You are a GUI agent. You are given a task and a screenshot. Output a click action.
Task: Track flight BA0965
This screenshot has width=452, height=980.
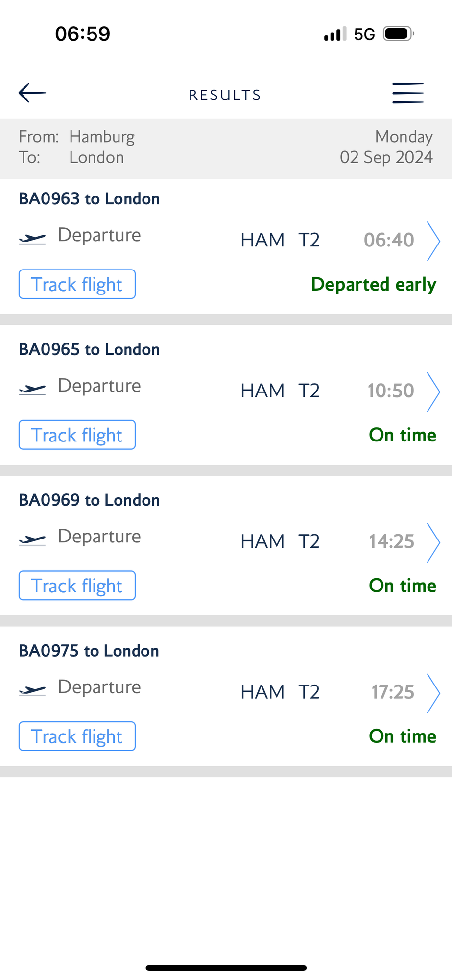(77, 435)
